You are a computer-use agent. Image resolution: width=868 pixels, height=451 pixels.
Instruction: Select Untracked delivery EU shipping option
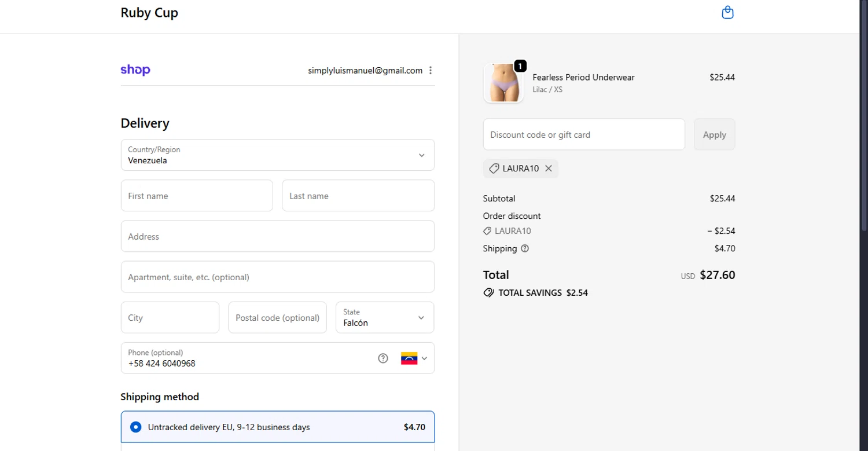278,427
